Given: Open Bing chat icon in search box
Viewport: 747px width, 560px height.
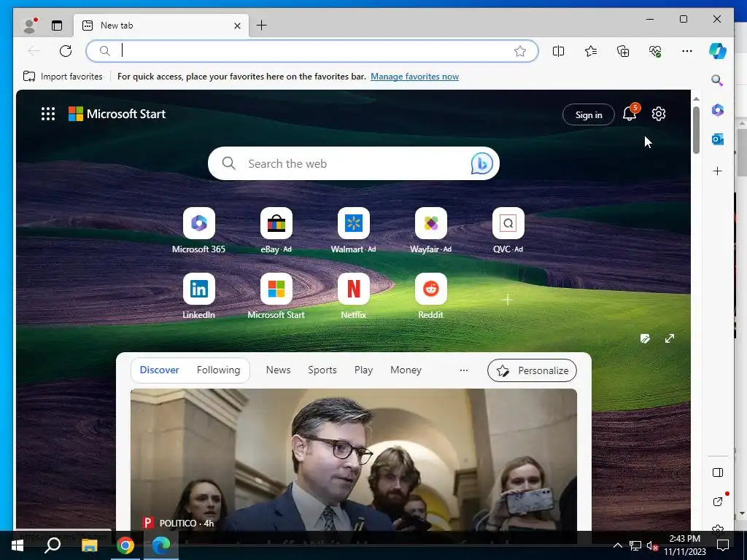Looking at the screenshot, I should (x=481, y=163).
